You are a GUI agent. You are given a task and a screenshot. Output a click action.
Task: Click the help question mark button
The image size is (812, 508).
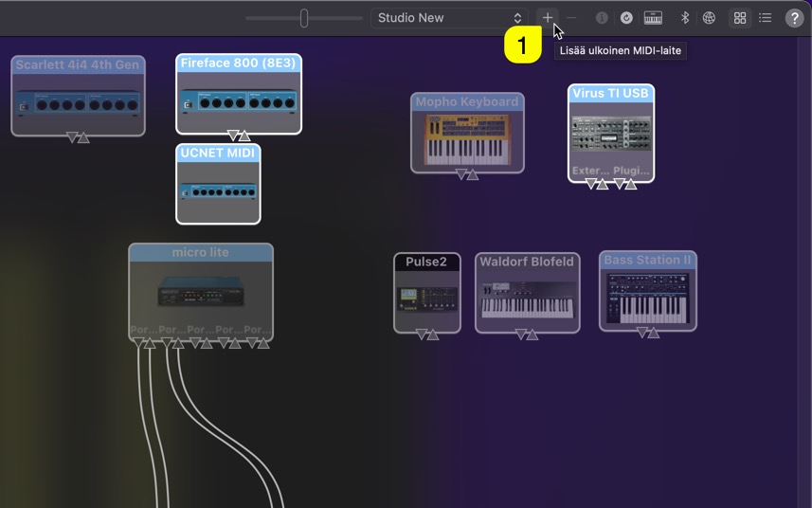(x=794, y=18)
